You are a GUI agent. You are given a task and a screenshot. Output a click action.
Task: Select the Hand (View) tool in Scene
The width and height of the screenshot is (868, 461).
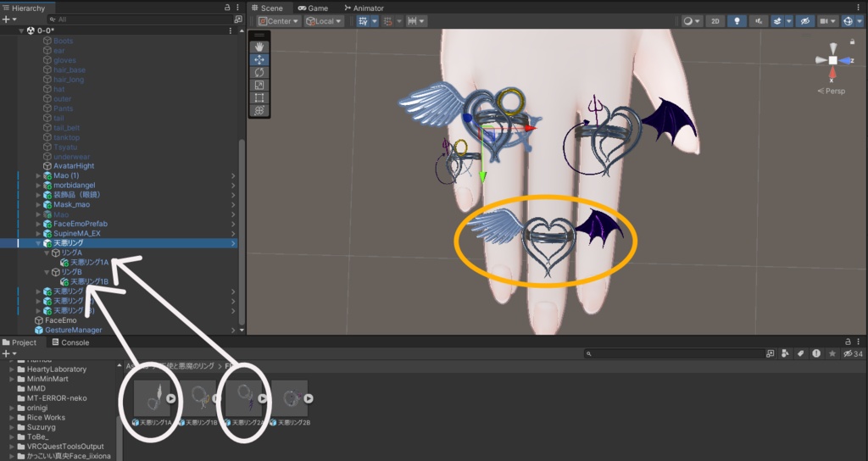[259, 47]
